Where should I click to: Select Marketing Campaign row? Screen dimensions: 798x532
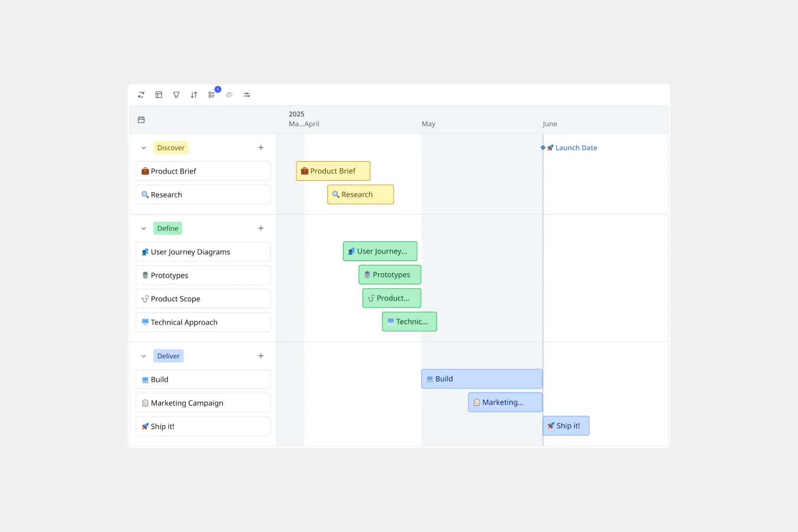pyautogui.click(x=203, y=403)
